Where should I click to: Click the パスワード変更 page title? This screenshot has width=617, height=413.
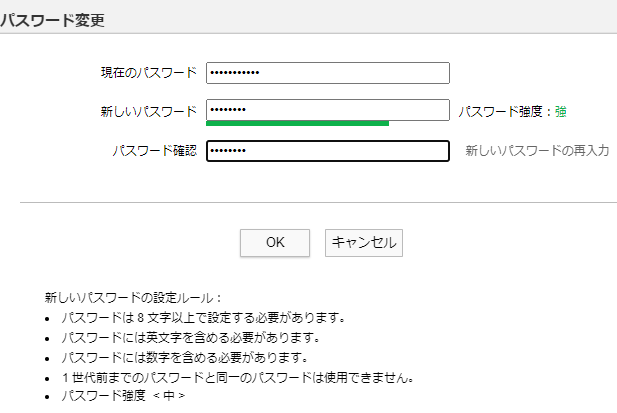pyautogui.click(x=52, y=20)
